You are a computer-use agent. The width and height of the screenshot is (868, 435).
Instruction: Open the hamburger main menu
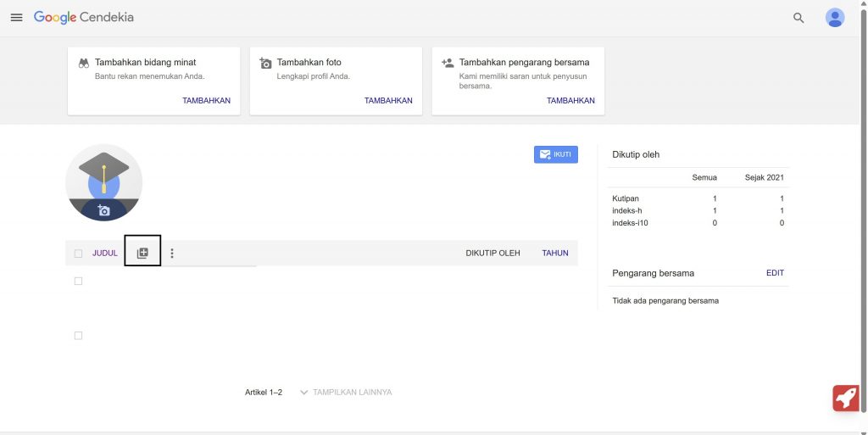[x=17, y=18]
